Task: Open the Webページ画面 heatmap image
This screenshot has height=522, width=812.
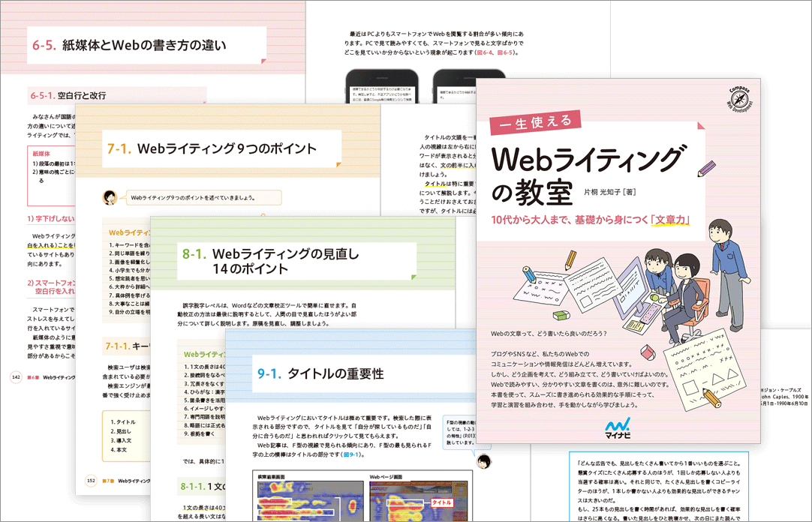Action: 419,501
